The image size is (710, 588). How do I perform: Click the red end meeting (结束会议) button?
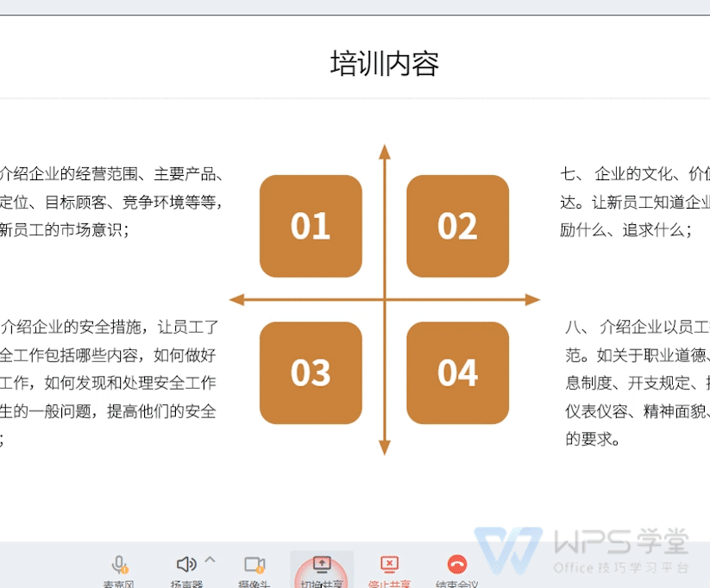457,565
